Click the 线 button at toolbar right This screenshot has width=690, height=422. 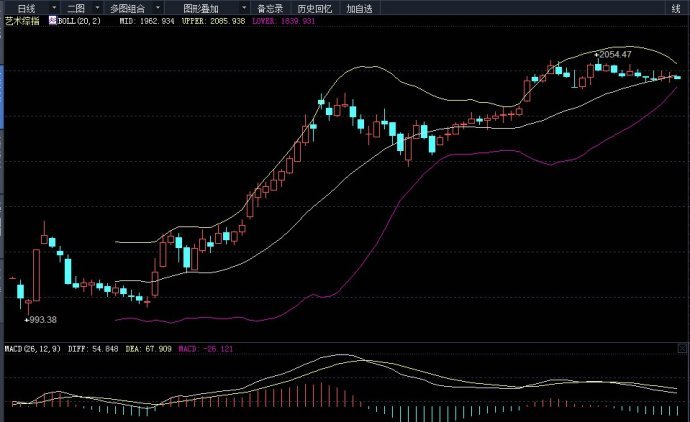pos(676,7)
